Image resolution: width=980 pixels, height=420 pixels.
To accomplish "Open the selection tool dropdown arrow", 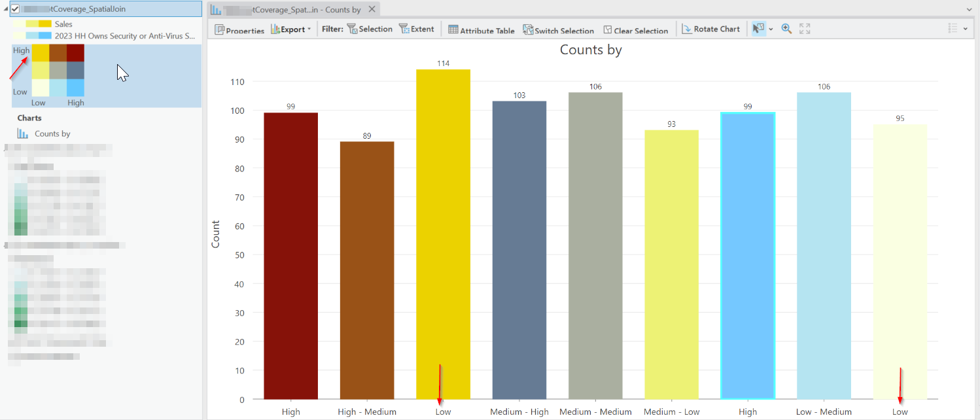I will pyautogui.click(x=770, y=29).
